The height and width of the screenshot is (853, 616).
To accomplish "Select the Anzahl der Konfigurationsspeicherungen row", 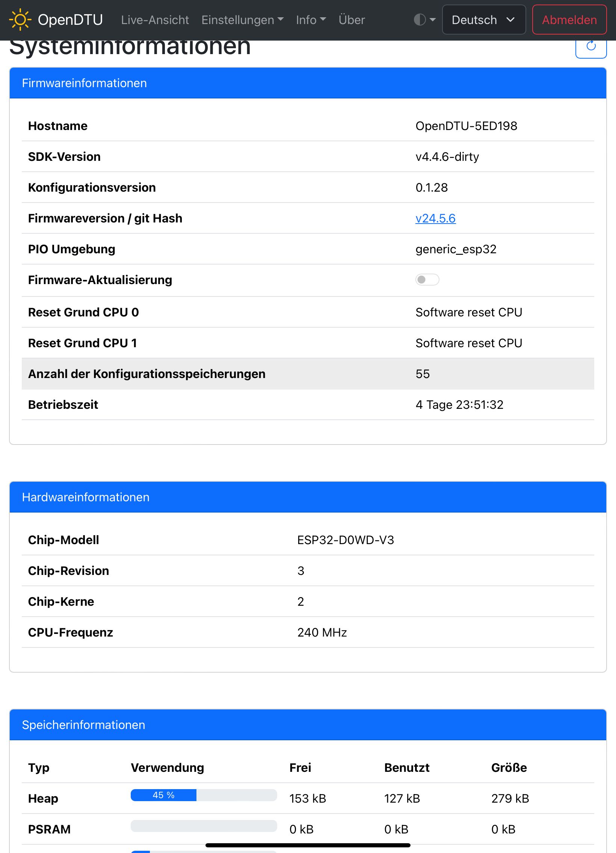I will [x=308, y=374].
